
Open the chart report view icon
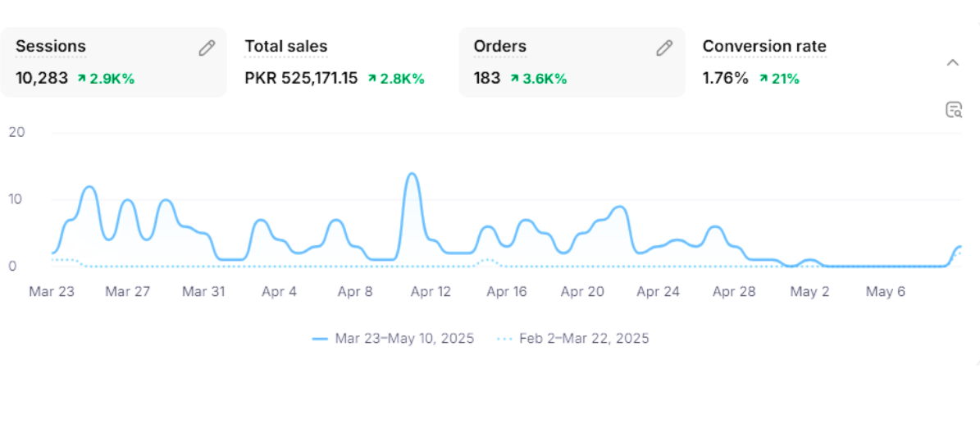click(953, 110)
